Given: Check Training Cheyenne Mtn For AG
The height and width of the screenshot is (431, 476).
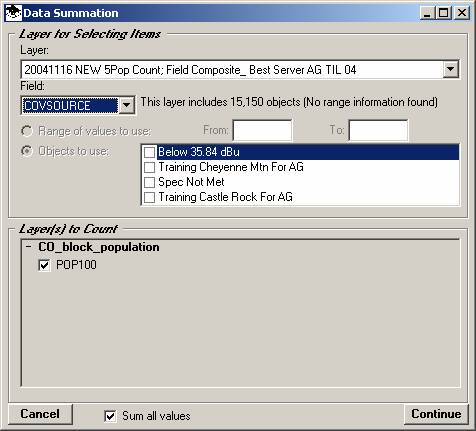Looking at the screenshot, I should click(x=149, y=167).
